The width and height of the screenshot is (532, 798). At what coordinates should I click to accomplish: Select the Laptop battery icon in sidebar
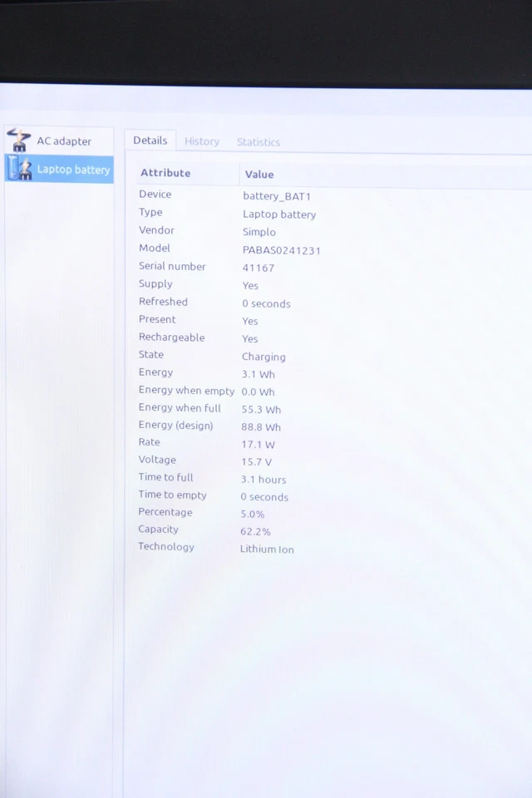[x=20, y=169]
